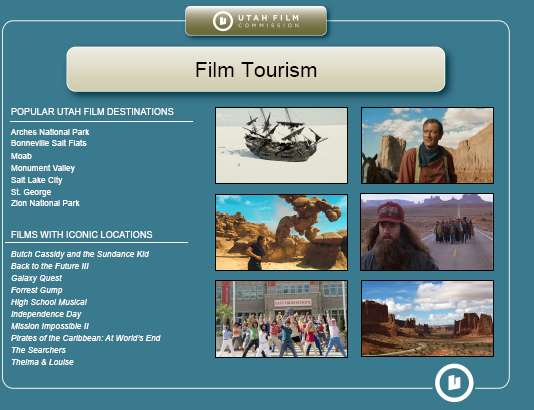This screenshot has height=410, width=534.
Task: Select Mission Impossible II title
Action: [x=50, y=326]
